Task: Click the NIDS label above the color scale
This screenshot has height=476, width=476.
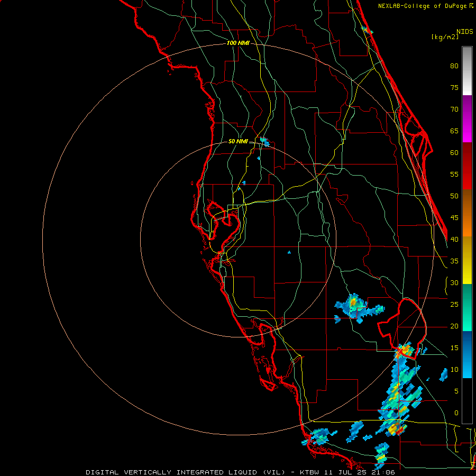Action: pyautogui.click(x=465, y=31)
